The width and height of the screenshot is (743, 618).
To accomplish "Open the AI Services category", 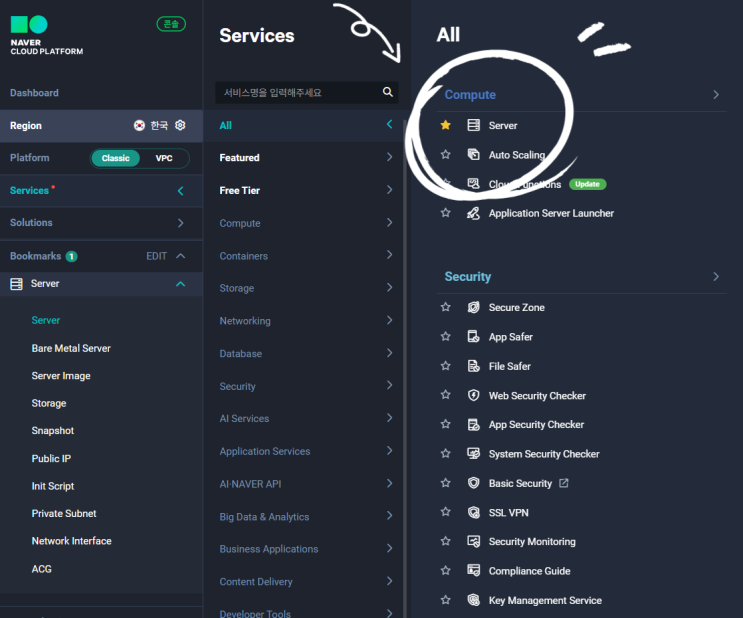I will coord(306,418).
